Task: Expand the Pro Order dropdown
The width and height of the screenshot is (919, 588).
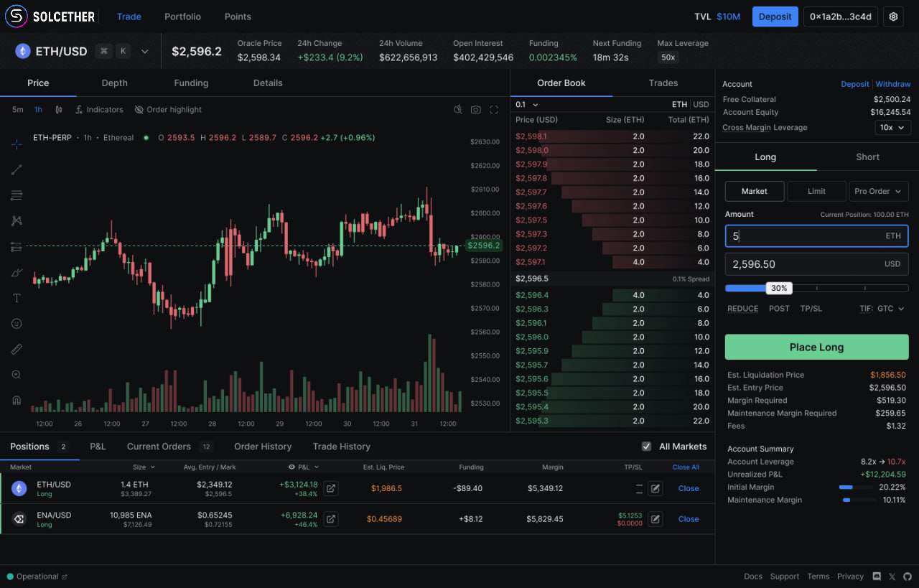Action: pos(878,191)
